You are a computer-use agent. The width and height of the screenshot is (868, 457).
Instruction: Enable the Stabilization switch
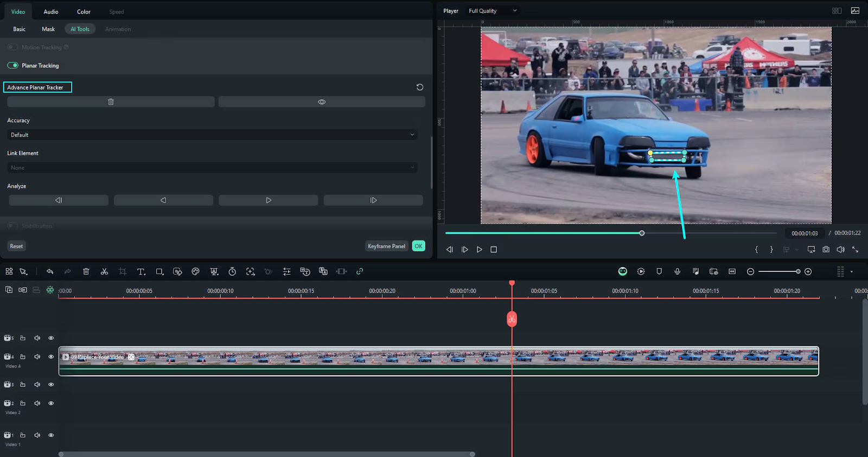[x=12, y=226]
